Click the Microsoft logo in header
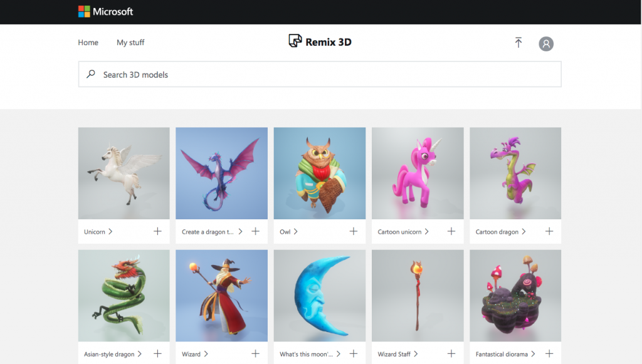The height and width of the screenshot is (364, 642). point(105,11)
